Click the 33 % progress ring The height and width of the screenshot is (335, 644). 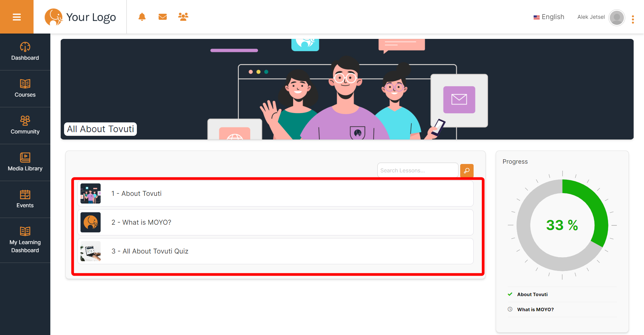(x=562, y=225)
